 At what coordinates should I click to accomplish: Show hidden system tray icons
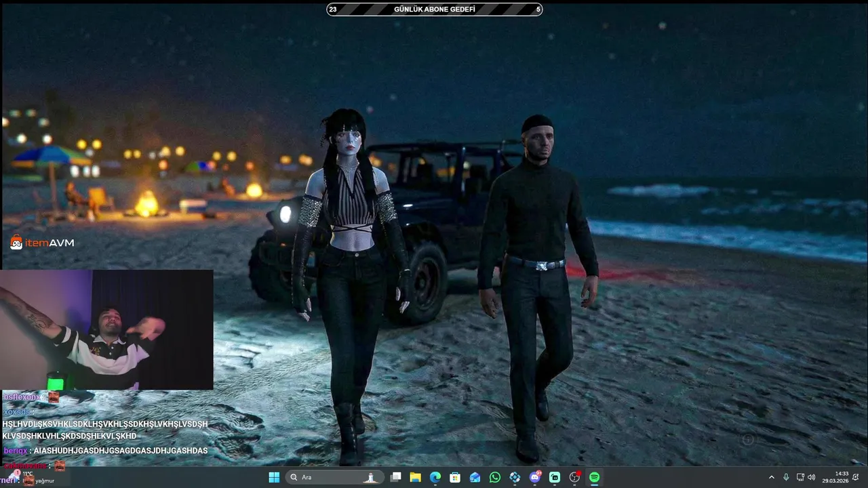[771, 477]
